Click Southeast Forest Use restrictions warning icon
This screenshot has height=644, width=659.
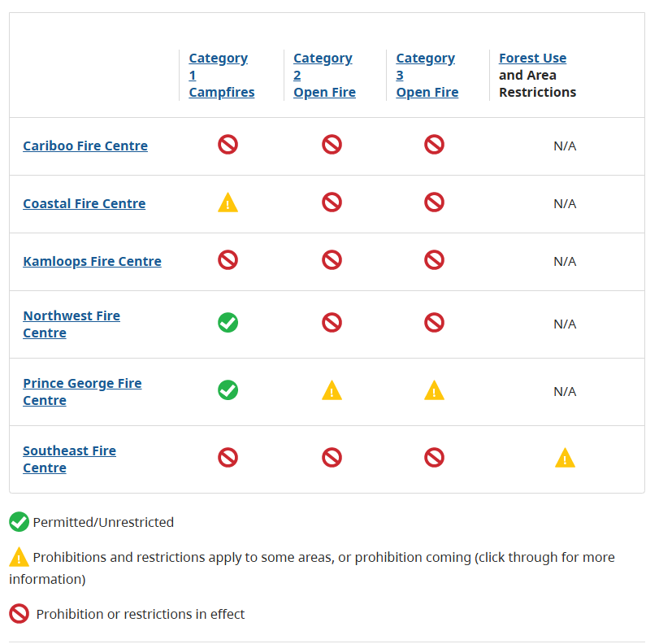(565, 458)
